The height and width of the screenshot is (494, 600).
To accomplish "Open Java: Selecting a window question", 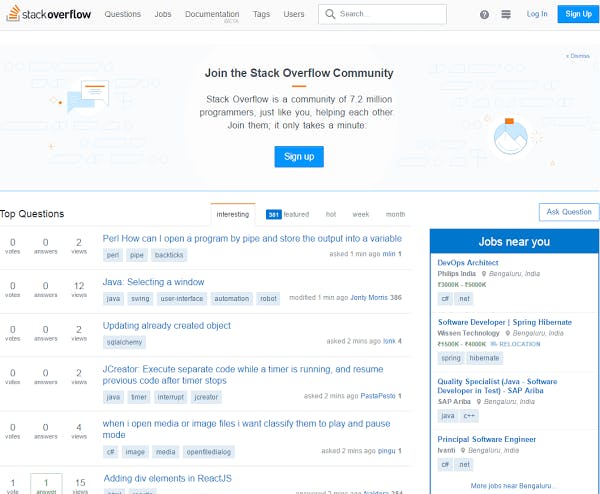I will (153, 282).
